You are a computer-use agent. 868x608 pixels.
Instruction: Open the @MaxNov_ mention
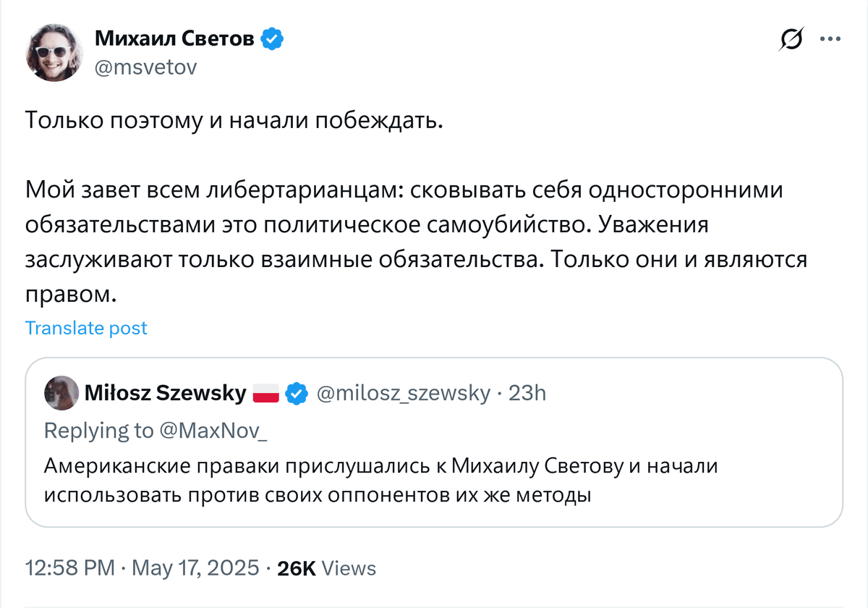coord(213,430)
